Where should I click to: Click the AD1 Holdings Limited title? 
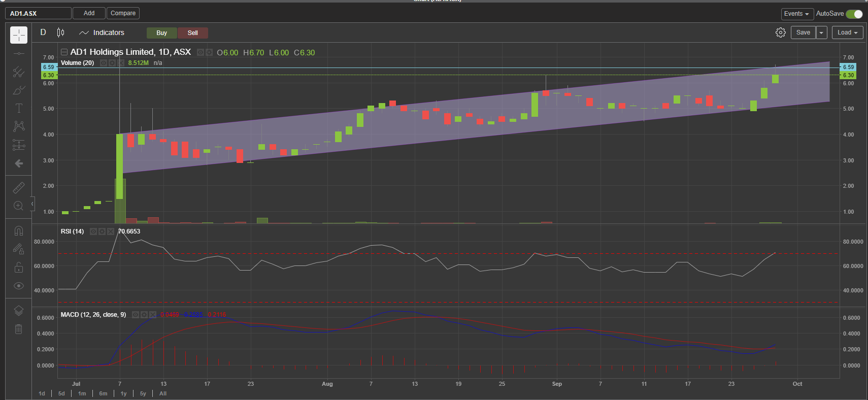coord(130,52)
